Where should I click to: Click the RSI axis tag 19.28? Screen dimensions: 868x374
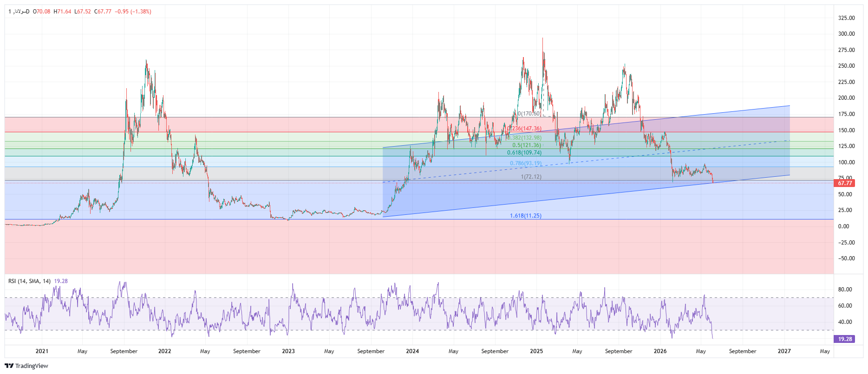[845, 339]
